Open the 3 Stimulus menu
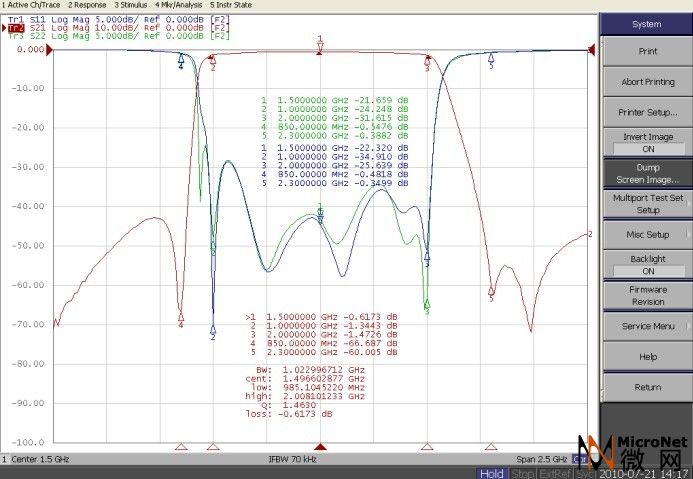The width and height of the screenshot is (693, 479). coord(130,5)
